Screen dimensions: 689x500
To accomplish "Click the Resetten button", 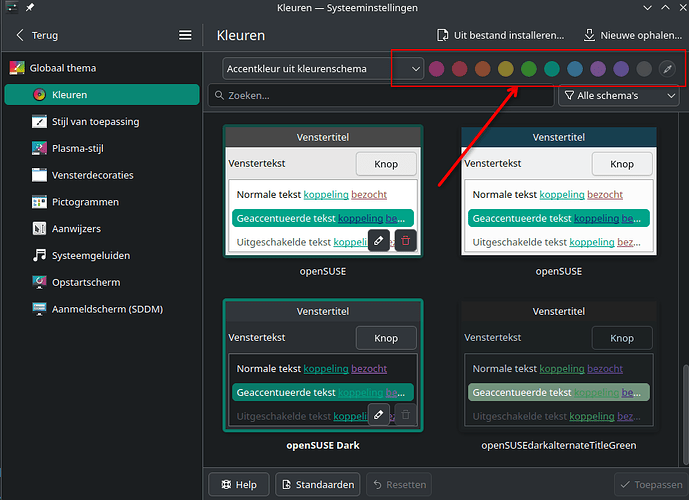I will 399,484.
